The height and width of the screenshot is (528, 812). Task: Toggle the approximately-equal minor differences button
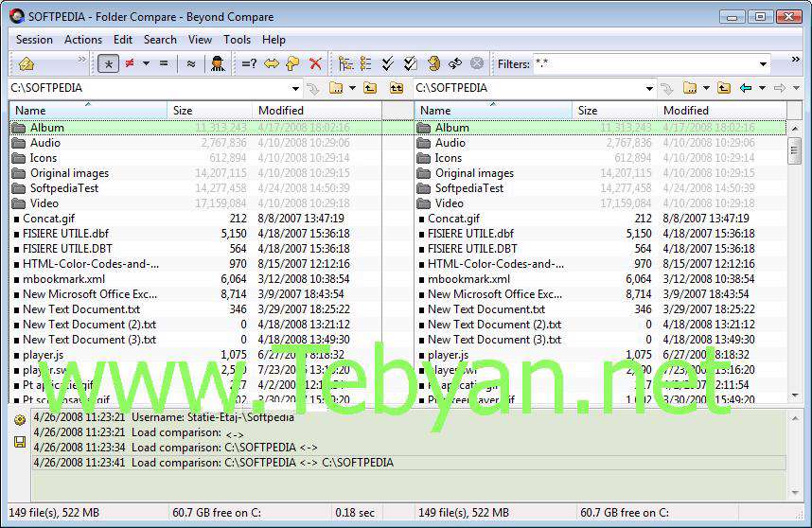191,64
